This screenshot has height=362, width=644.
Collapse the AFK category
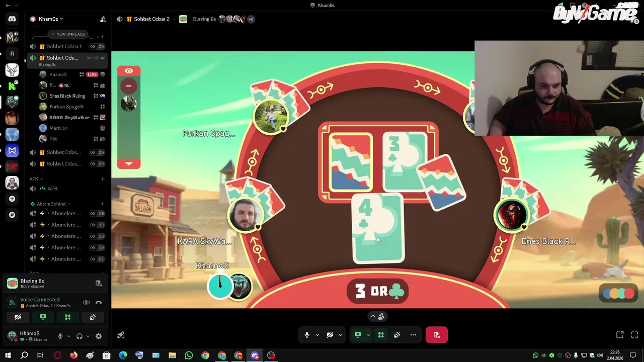[35, 179]
